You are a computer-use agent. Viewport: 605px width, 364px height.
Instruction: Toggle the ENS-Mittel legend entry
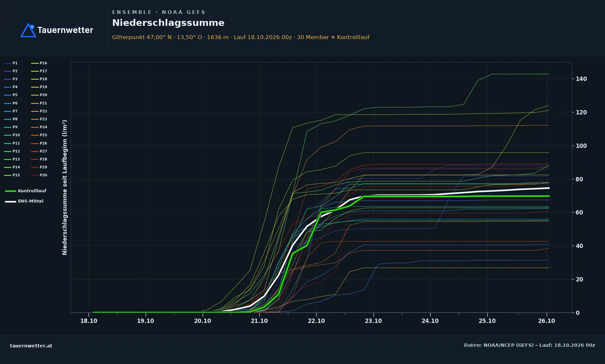24,201
